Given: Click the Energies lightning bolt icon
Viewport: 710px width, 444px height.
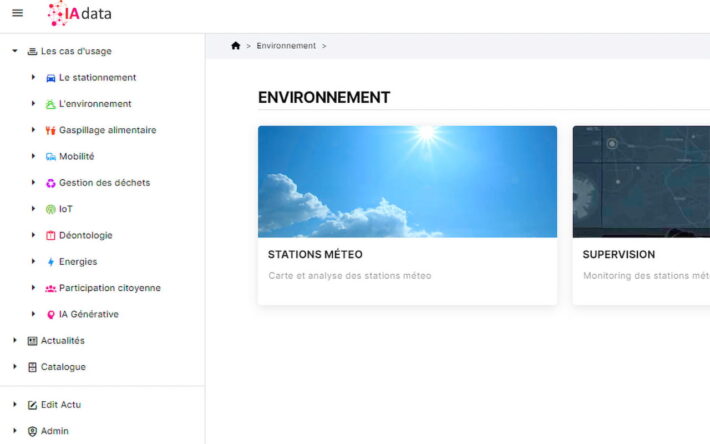Looking at the screenshot, I should pos(51,262).
